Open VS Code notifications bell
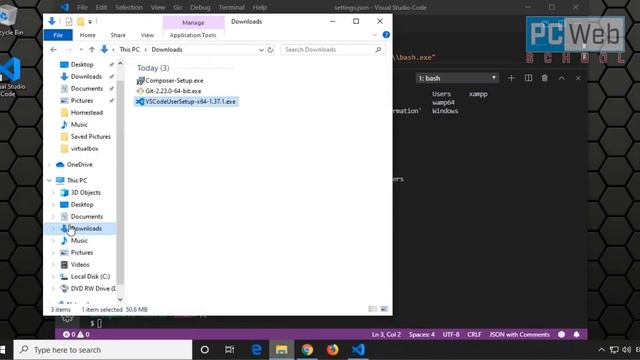Screen dimensions: 640x360 [x=576, y=335]
